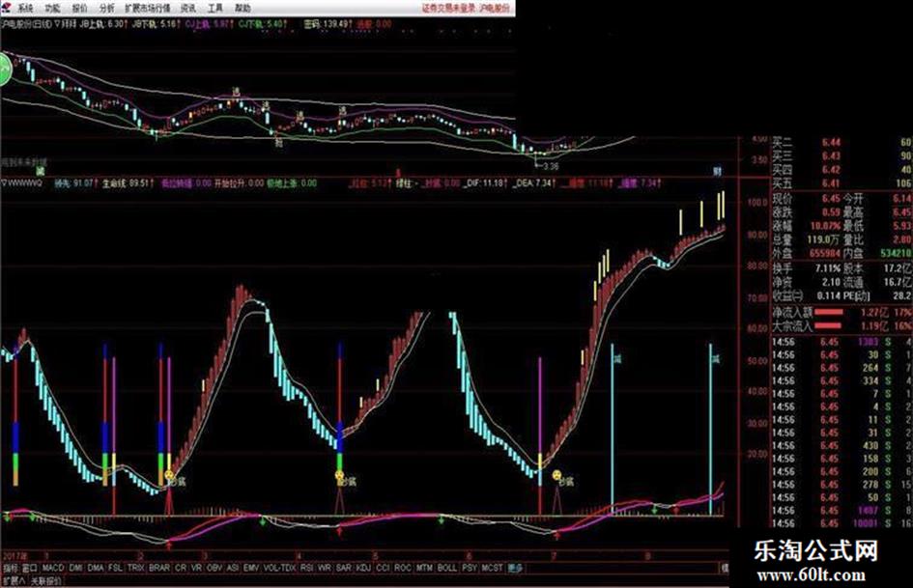
Task: Open the 系统 menu
Action: [25, 8]
